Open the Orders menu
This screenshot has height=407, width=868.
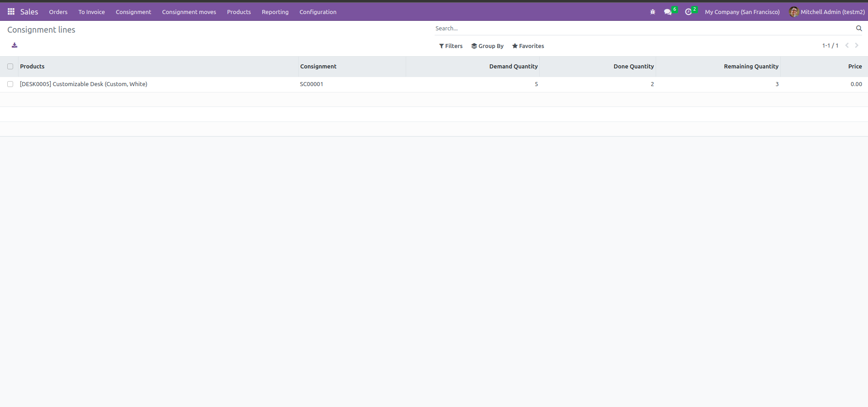(x=58, y=12)
